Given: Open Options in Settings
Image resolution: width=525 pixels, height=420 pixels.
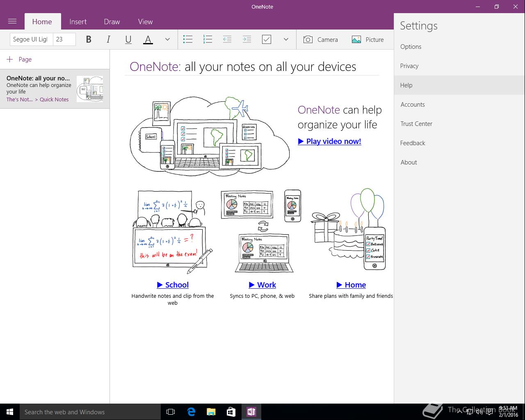Looking at the screenshot, I should 459,47.
